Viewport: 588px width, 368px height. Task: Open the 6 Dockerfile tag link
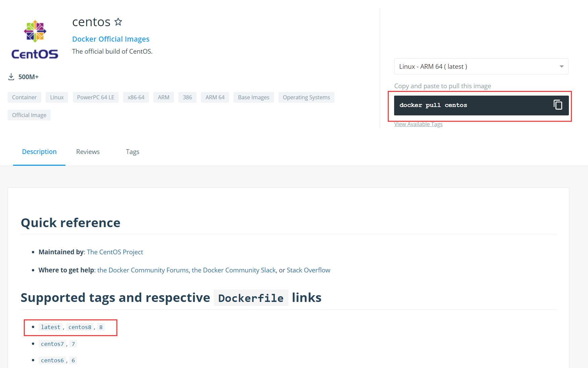click(73, 360)
